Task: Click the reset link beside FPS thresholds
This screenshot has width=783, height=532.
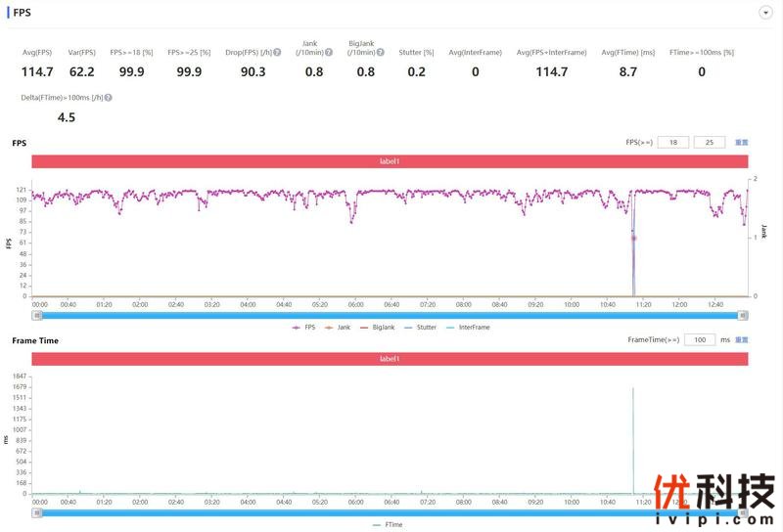Action: pyautogui.click(x=741, y=143)
